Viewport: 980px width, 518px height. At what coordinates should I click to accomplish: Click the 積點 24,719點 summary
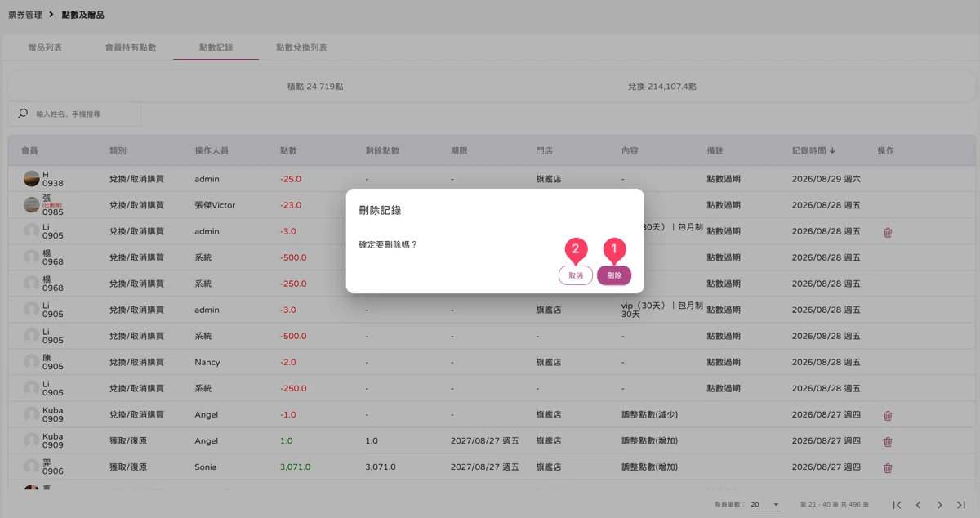click(x=315, y=86)
